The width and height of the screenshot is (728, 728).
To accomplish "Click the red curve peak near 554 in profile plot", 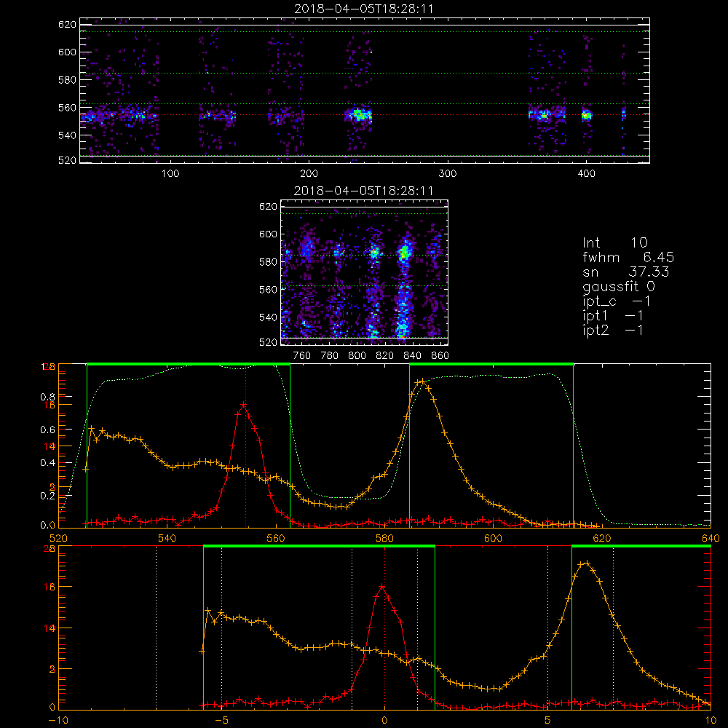I will point(243,404).
